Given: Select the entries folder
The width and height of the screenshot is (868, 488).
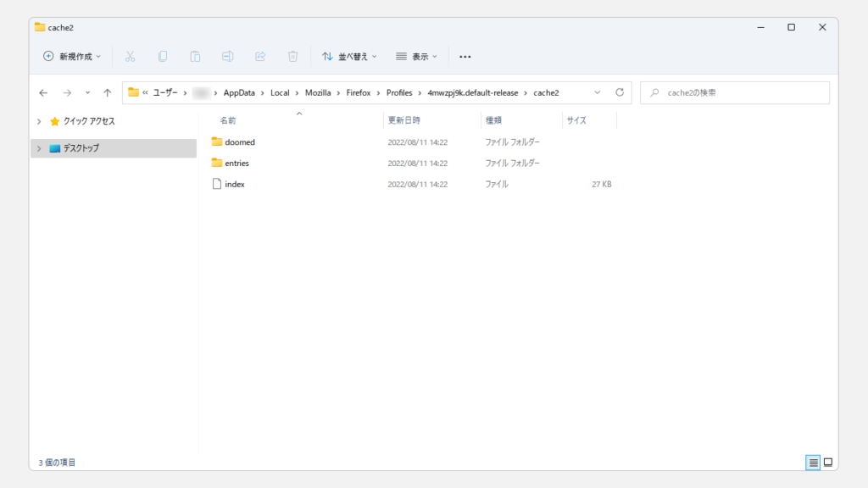Looking at the screenshot, I should 236,163.
